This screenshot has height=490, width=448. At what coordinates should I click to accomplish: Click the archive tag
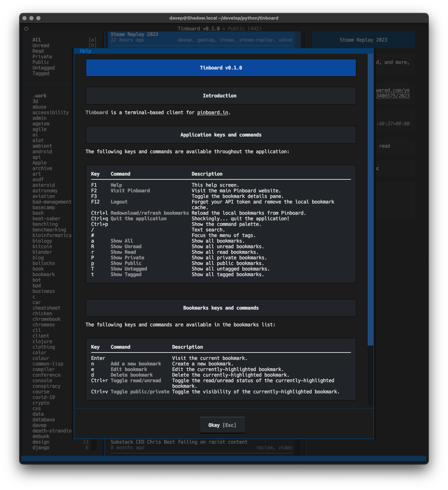click(x=42, y=168)
